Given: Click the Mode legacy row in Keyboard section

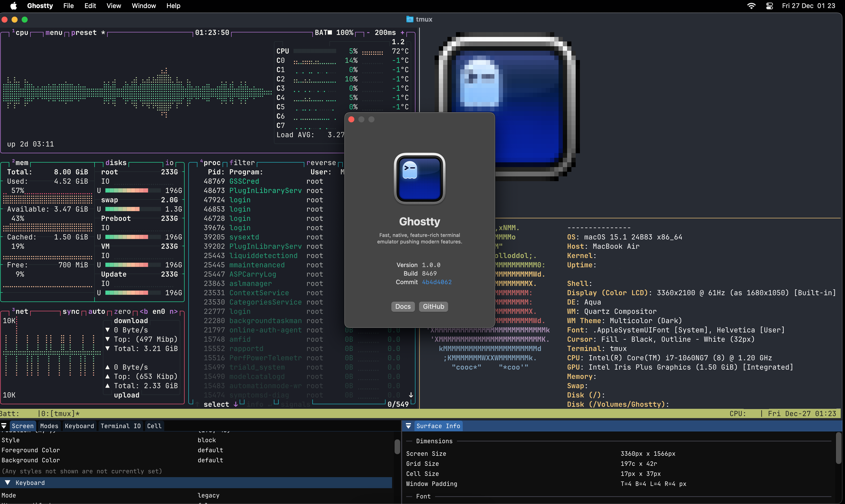Looking at the screenshot, I should [196, 495].
